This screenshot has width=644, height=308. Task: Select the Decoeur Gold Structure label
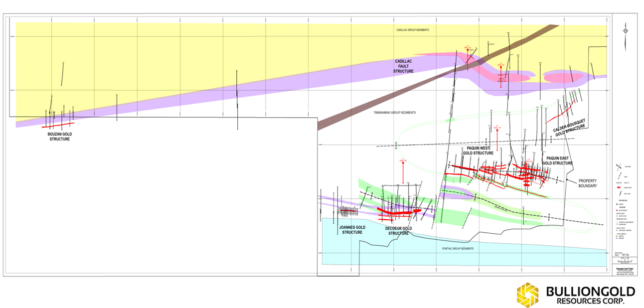pyautogui.click(x=399, y=230)
